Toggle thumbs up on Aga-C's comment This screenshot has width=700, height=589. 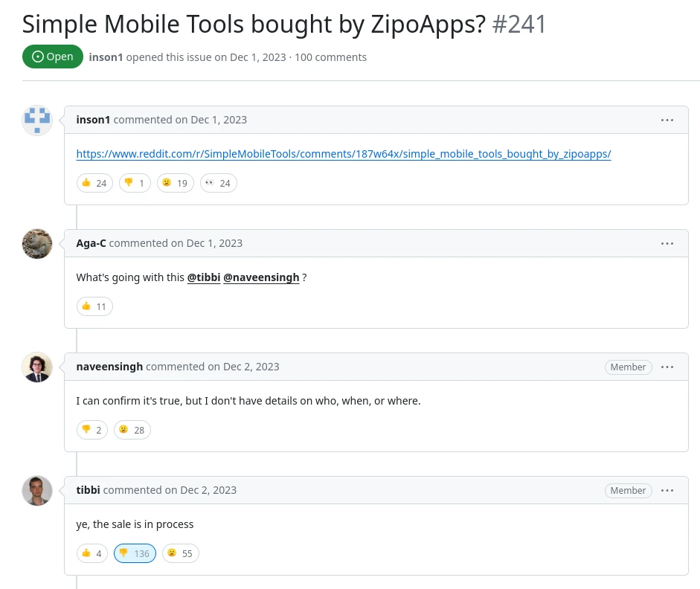(x=94, y=306)
